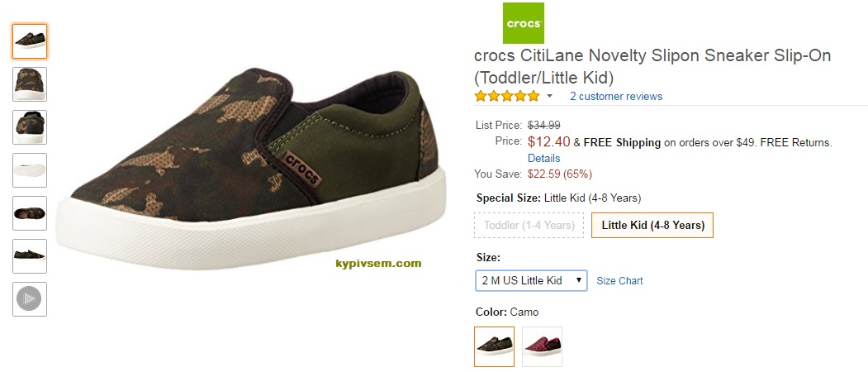Click the Details link for shipping

point(543,158)
